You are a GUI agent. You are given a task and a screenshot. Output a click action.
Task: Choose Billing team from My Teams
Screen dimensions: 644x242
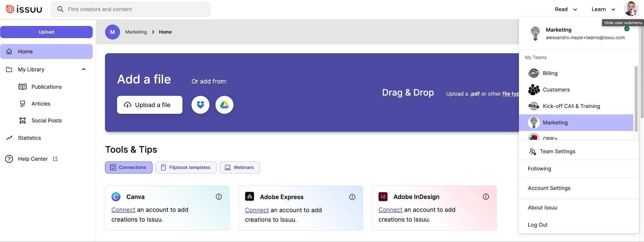coord(550,73)
